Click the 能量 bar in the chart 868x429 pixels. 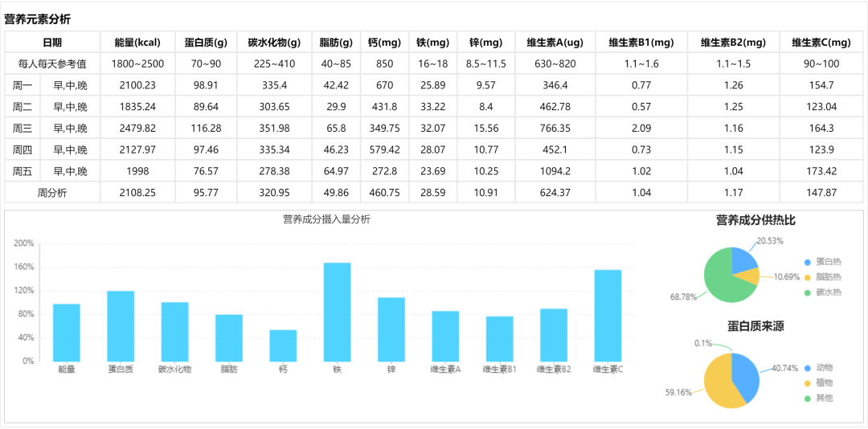point(67,333)
